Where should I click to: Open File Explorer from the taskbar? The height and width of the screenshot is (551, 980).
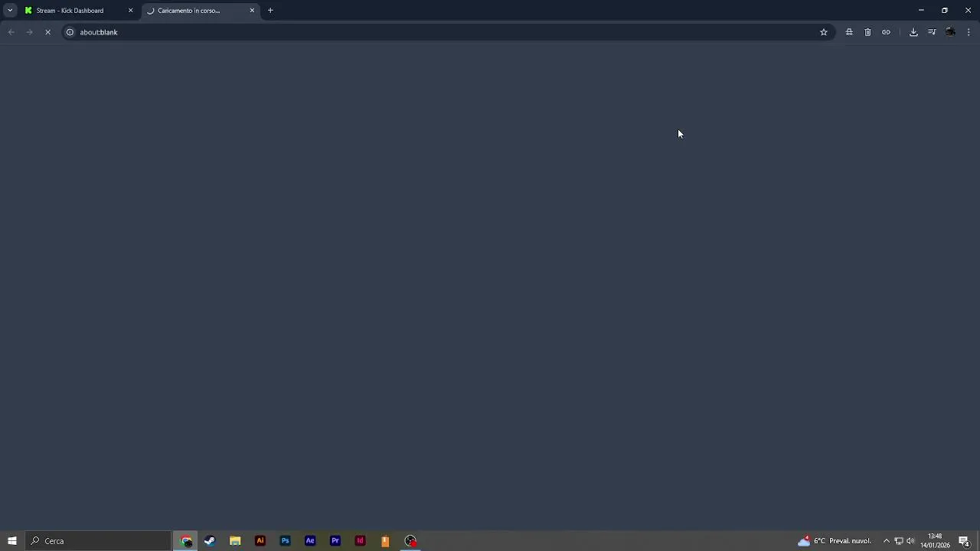click(235, 541)
